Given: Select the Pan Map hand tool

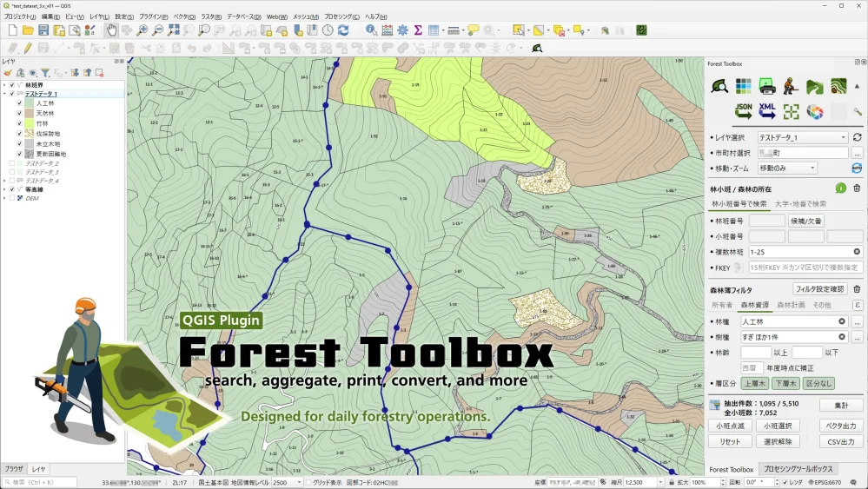Looking at the screenshot, I should click(112, 30).
